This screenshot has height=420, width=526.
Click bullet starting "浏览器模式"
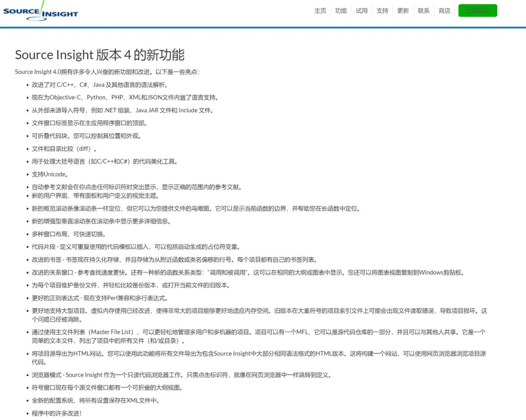tap(182, 375)
